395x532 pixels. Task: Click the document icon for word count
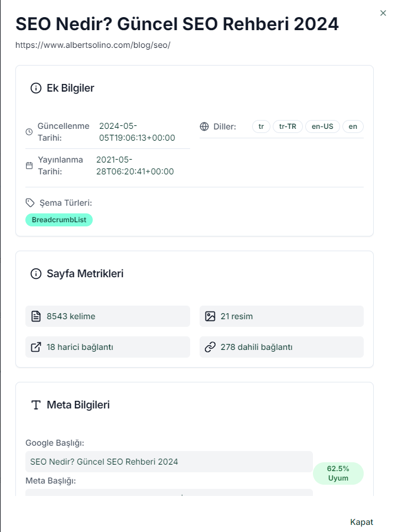[36, 316]
